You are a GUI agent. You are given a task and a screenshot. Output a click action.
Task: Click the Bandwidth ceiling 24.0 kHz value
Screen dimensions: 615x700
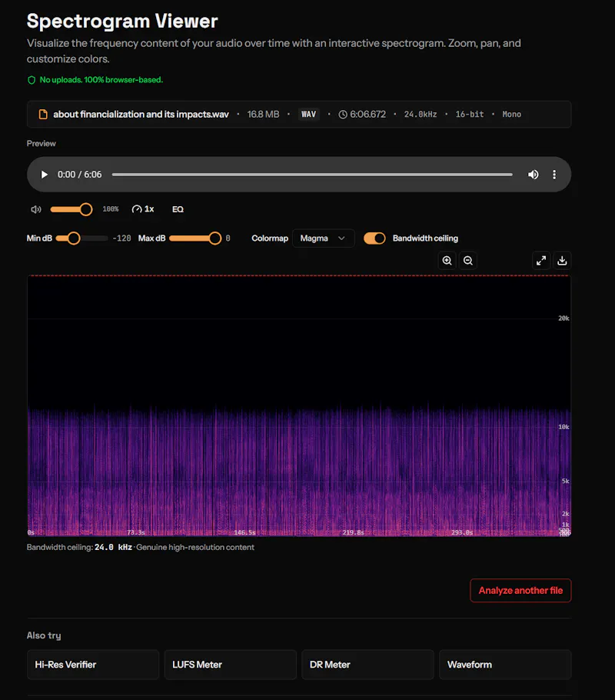113,548
